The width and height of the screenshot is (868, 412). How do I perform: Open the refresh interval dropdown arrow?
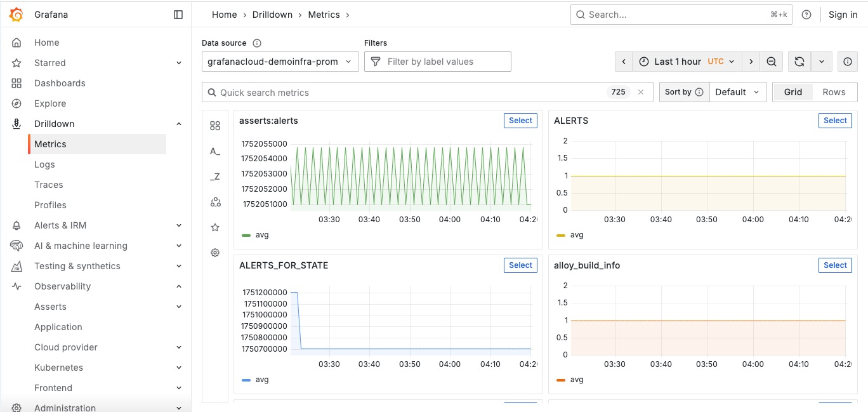[x=822, y=62]
